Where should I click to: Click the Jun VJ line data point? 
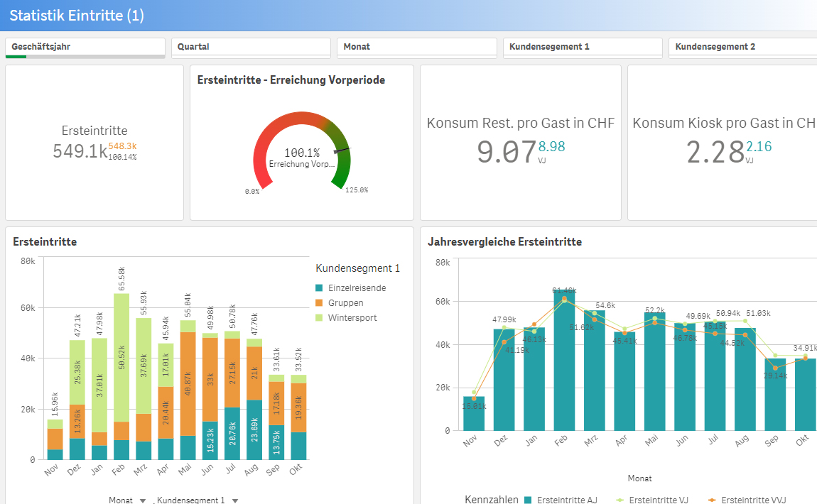pyautogui.click(x=685, y=324)
